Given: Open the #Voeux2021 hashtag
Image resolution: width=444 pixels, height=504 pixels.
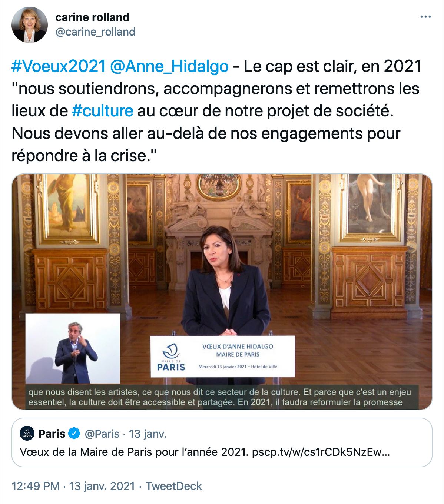Looking at the screenshot, I should [59, 67].
